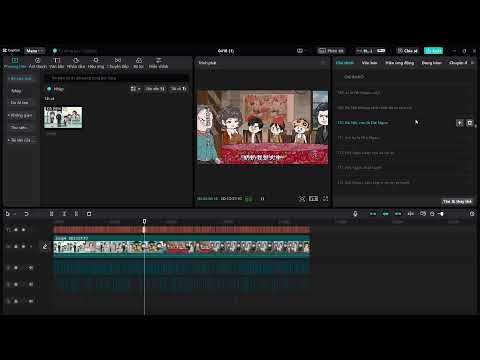The image size is (480, 360).
Task: Expand the Không gian sidebar section
Action: tap(21, 115)
